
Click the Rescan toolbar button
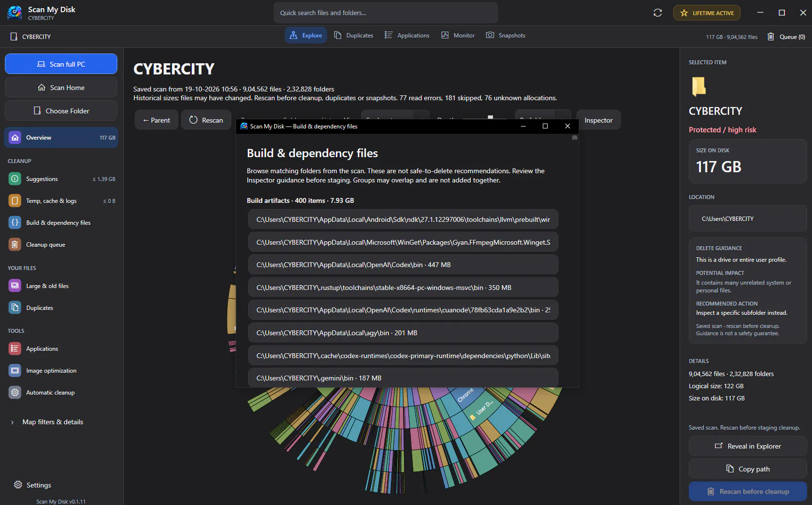[206, 120]
